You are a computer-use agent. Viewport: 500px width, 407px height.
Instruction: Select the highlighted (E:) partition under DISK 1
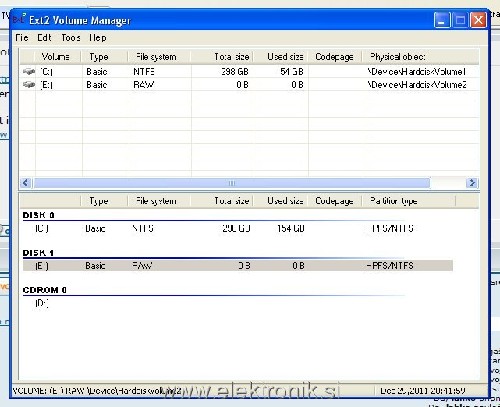point(238,266)
